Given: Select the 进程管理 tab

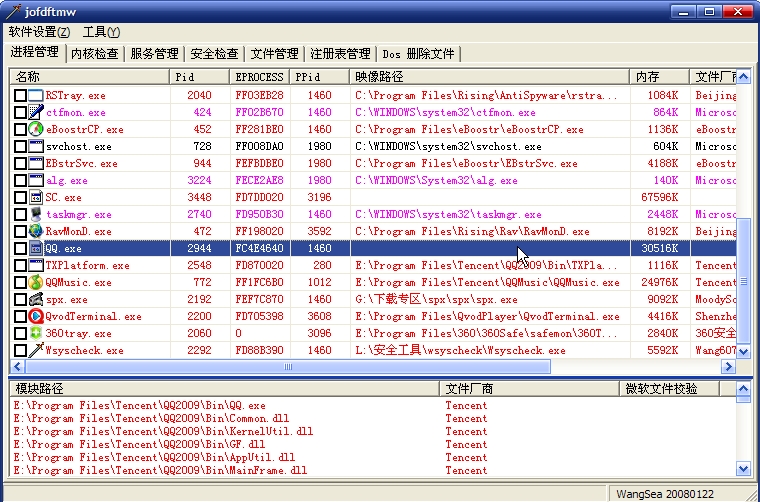Looking at the screenshot, I should tap(35, 52).
